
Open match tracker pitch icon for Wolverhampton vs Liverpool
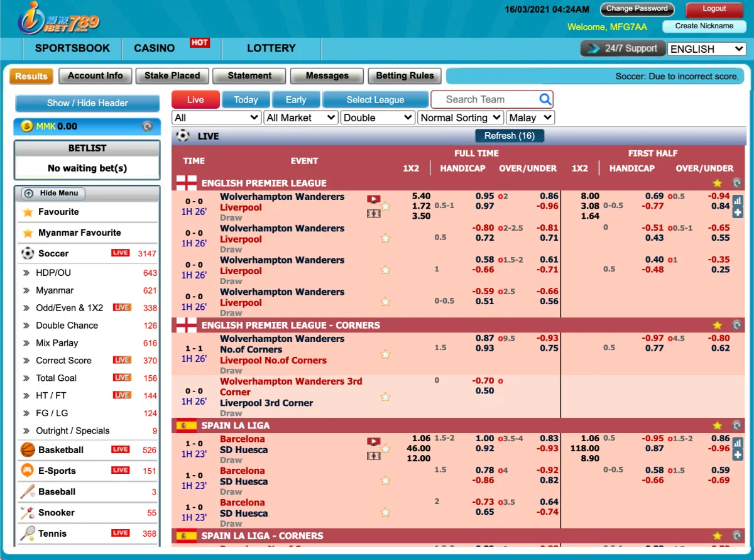(373, 214)
